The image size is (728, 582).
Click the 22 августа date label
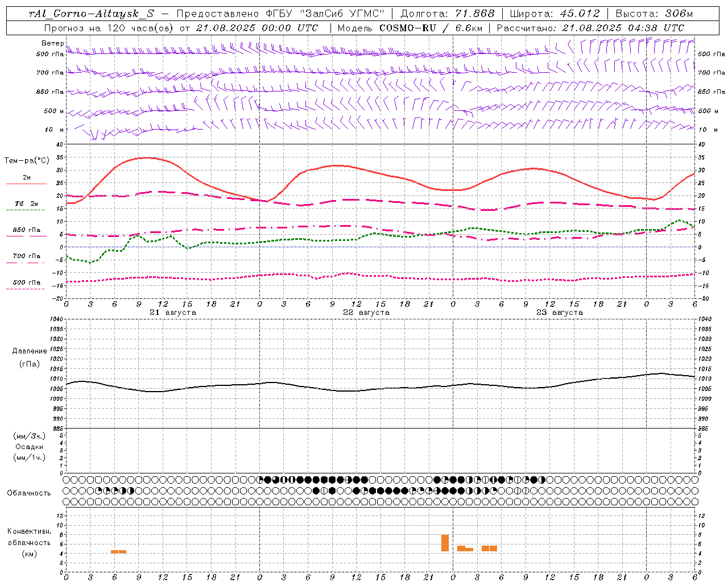[x=366, y=313]
